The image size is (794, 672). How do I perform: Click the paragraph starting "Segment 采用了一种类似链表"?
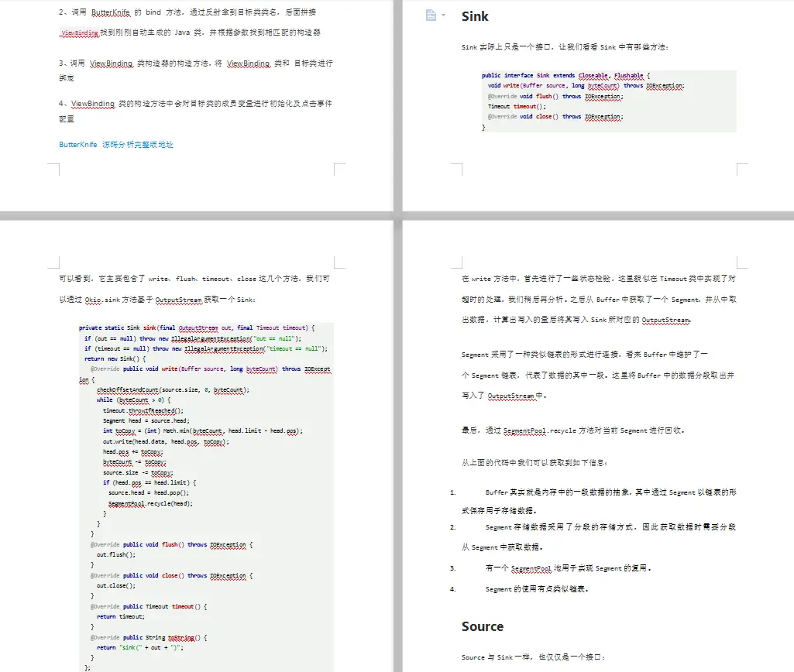click(597, 375)
